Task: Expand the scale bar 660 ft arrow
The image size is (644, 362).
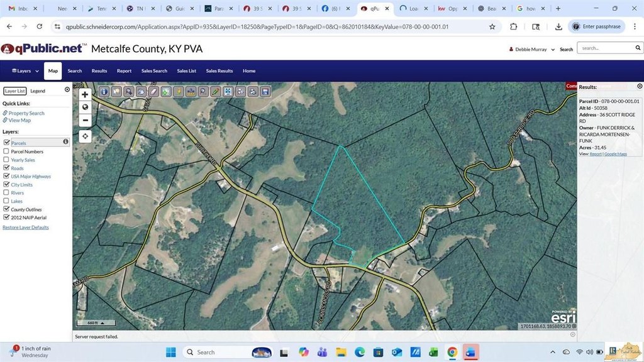Action: [103, 323]
